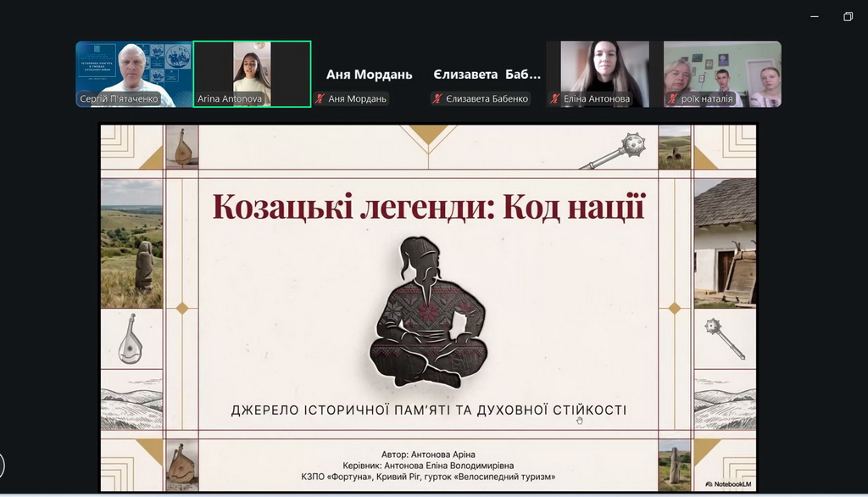
Task: Click the muted microphone icon for Аня Мордань
Action: point(320,99)
